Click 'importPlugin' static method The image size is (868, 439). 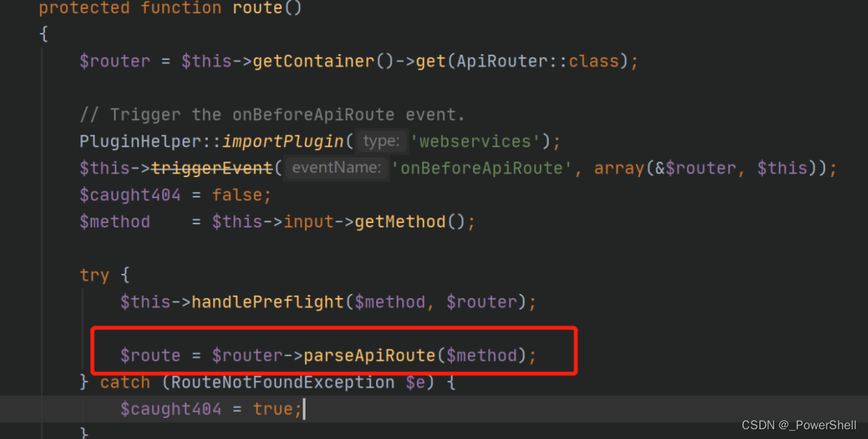click(283, 141)
